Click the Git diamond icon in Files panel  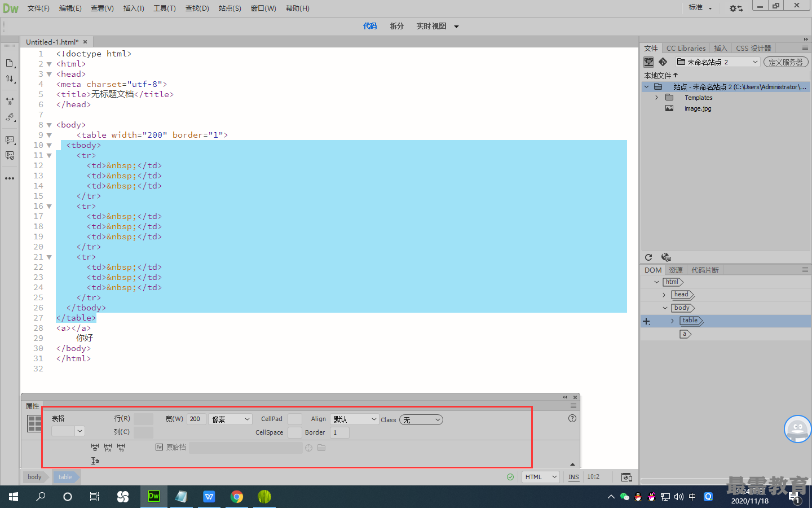pos(663,62)
